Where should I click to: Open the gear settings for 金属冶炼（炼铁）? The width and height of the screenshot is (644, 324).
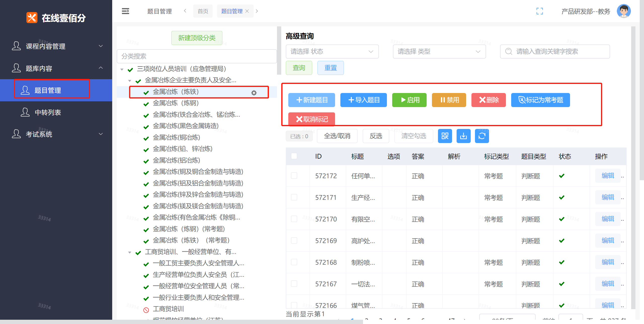pyautogui.click(x=254, y=93)
